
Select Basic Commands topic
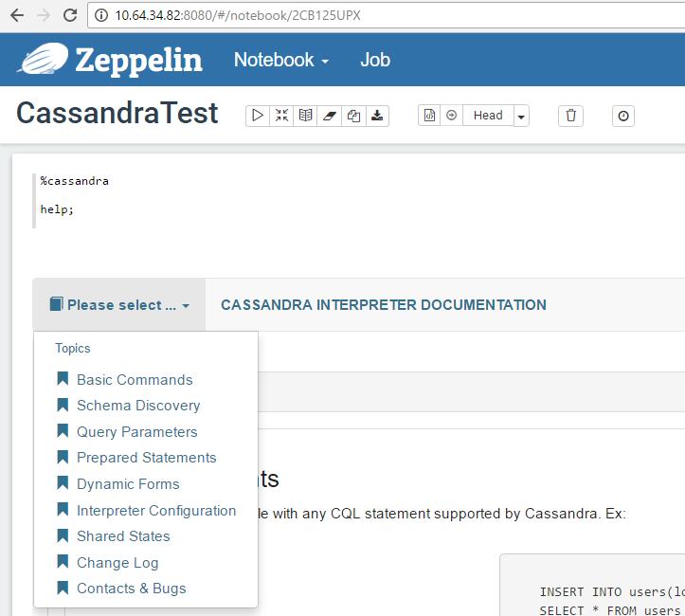click(x=135, y=380)
